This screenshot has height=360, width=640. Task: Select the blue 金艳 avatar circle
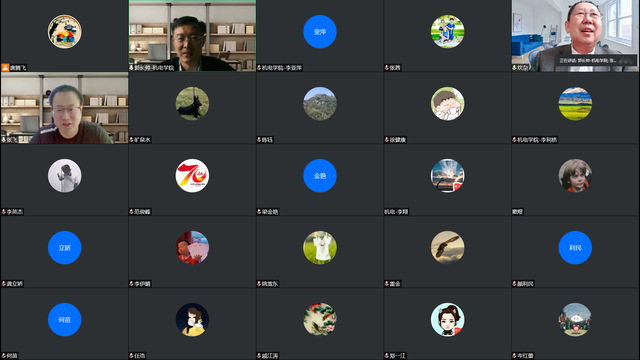pyautogui.click(x=320, y=176)
